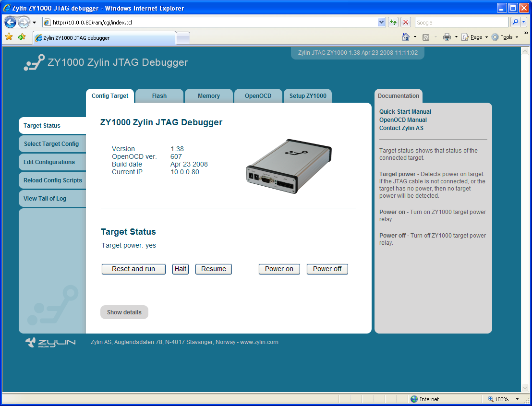Screen dimensions: 532x406
Task: Open Select Target Config in sidebar
Action: (x=52, y=144)
